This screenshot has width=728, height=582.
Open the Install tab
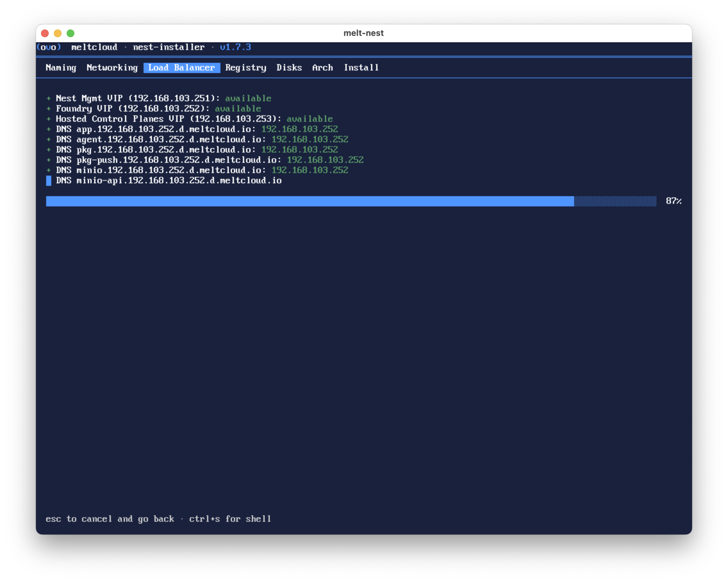coord(361,68)
